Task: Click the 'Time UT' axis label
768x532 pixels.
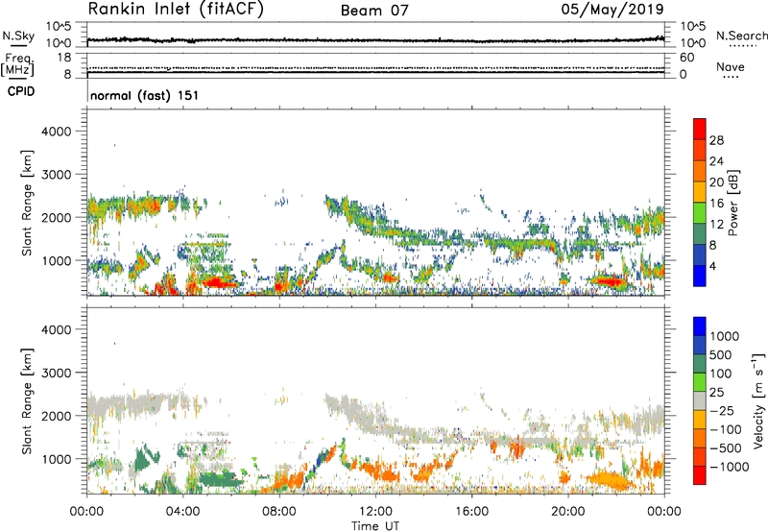Action: [375, 526]
